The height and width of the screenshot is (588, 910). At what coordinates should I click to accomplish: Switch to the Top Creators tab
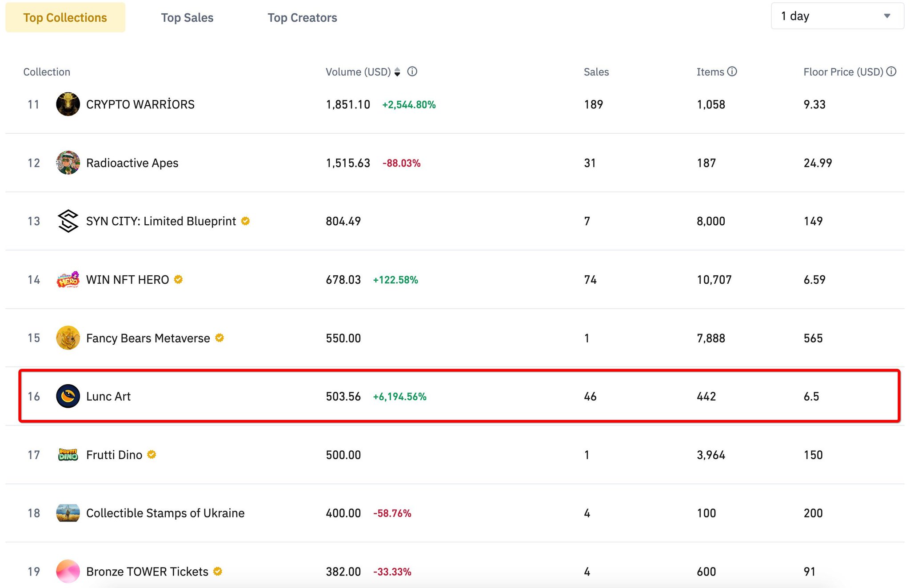302,18
